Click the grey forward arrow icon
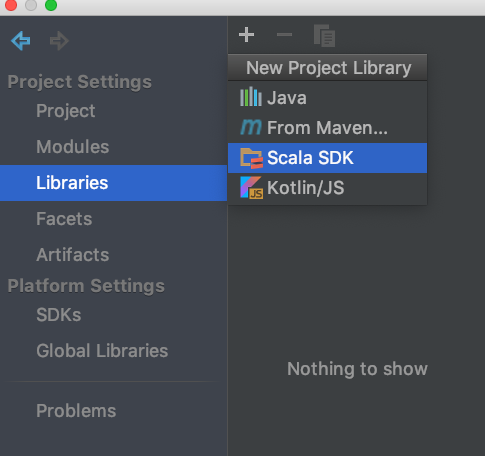This screenshot has height=456, width=485. click(59, 41)
